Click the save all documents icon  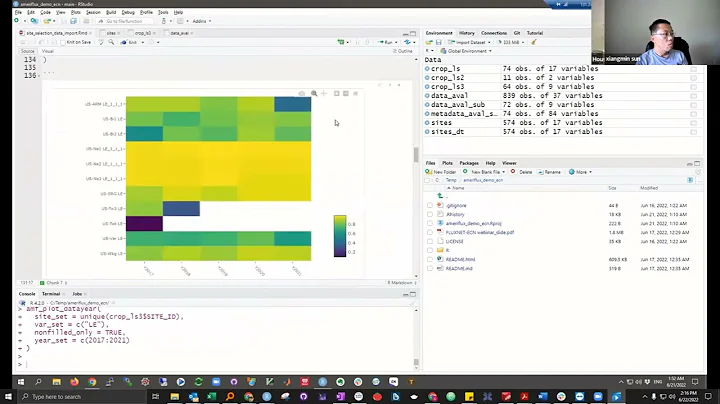73,21
